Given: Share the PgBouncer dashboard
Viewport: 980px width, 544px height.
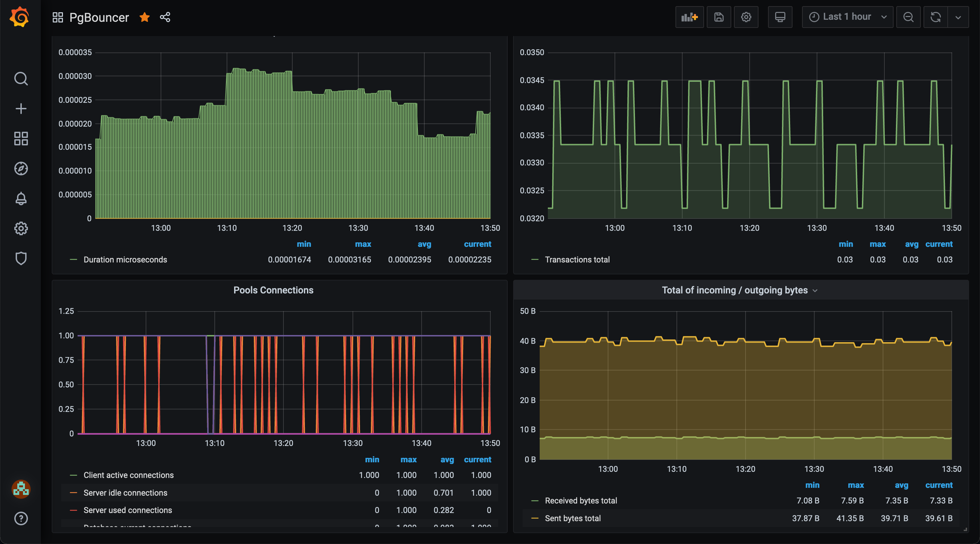Looking at the screenshot, I should coord(165,17).
